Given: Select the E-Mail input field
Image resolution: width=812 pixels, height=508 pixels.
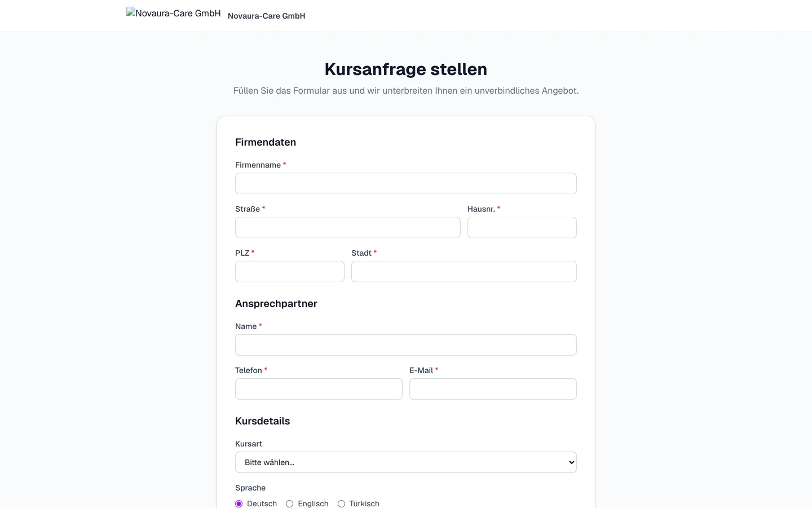Looking at the screenshot, I should coord(493,389).
